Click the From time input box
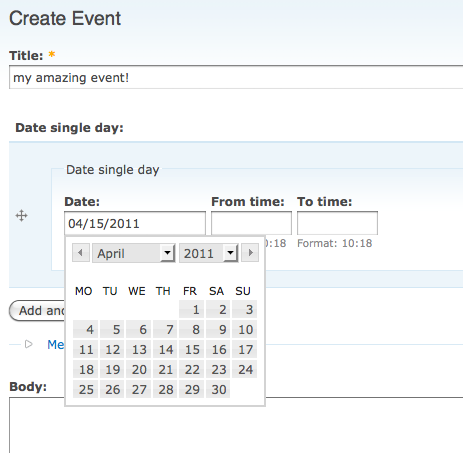 pyautogui.click(x=251, y=223)
